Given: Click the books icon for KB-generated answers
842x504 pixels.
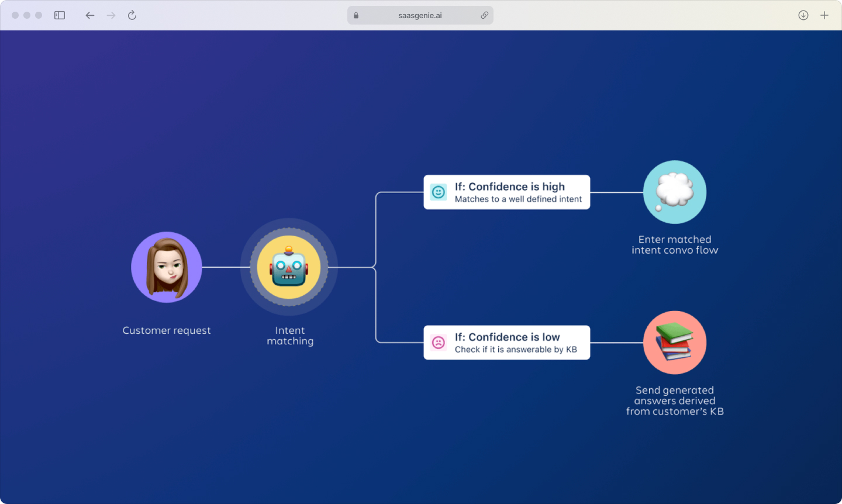Looking at the screenshot, I should click(675, 343).
